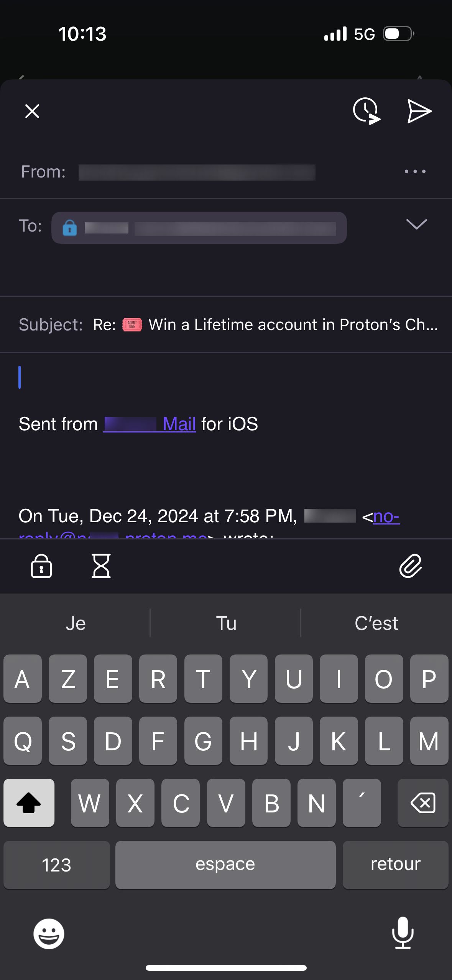Viewport: 452px width, 980px height.
Task: Choose the "C'est" keyboard suggestion
Action: coord(376,623)
